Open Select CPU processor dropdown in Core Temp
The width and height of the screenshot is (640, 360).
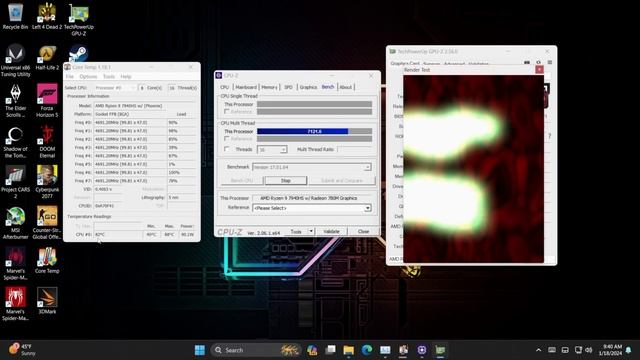tap(114, 88)
